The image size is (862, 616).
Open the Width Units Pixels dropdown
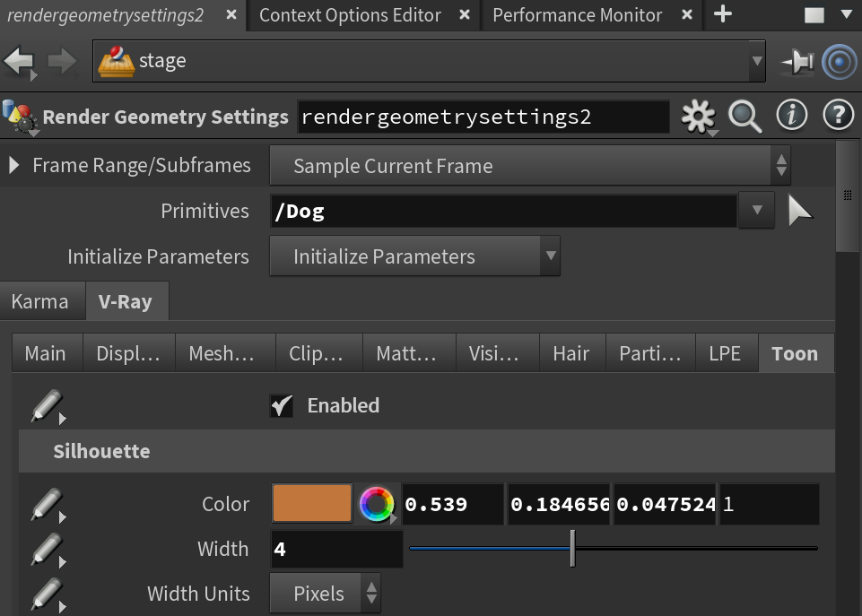coord(325,594)
